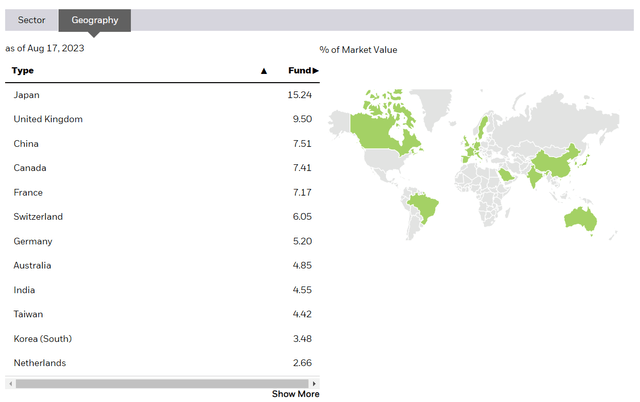Click India on the world map
The height and width of the screenshot is (402, 640).
(534, 176)
